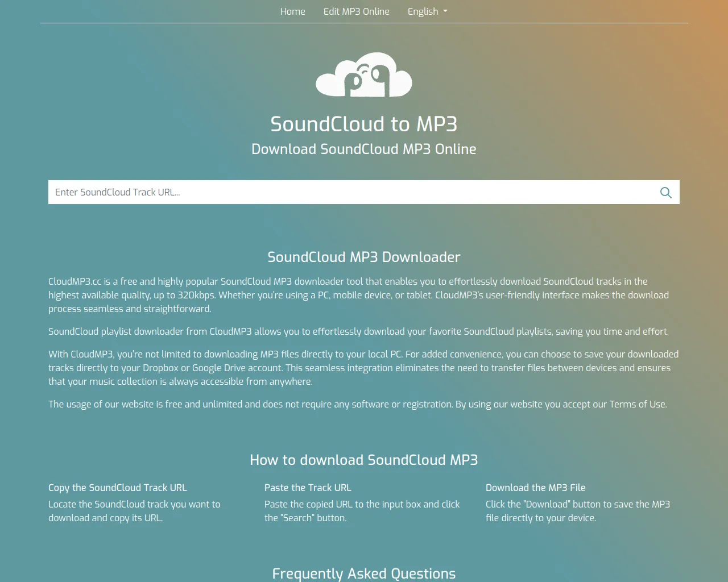Click Download the MP3 File step

click(x=536, y=488)
